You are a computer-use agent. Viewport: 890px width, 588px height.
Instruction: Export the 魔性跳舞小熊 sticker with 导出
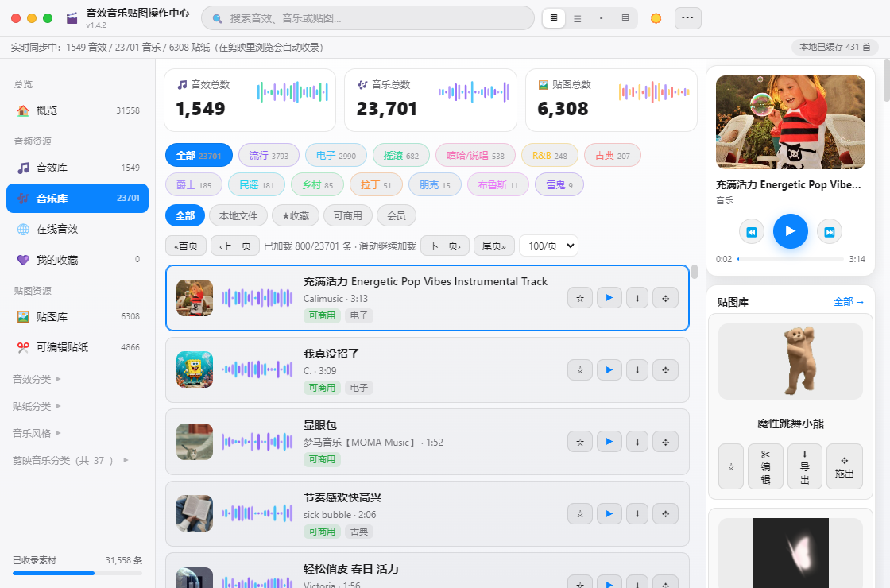[x=805, y=466]
